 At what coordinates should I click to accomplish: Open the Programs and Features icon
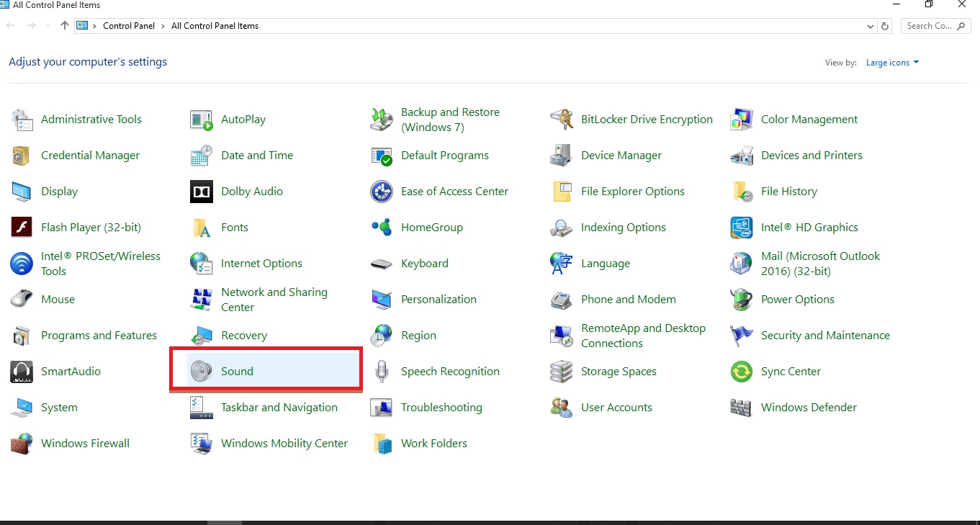click(x=22, y=336)
